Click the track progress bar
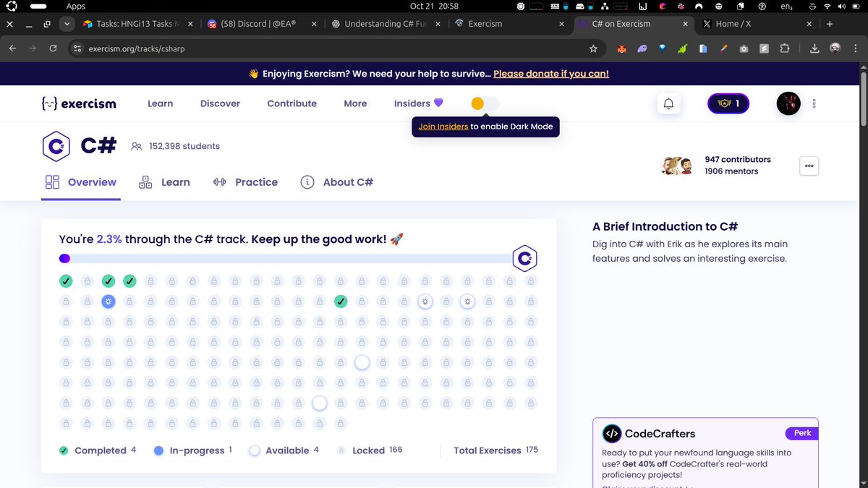 click(x=286, y=258)
